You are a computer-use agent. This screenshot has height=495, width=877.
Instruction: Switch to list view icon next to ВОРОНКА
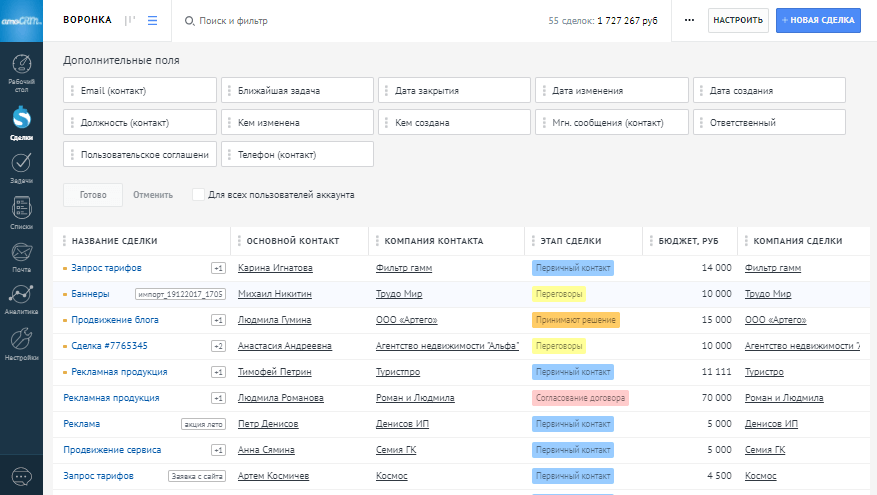153,20
